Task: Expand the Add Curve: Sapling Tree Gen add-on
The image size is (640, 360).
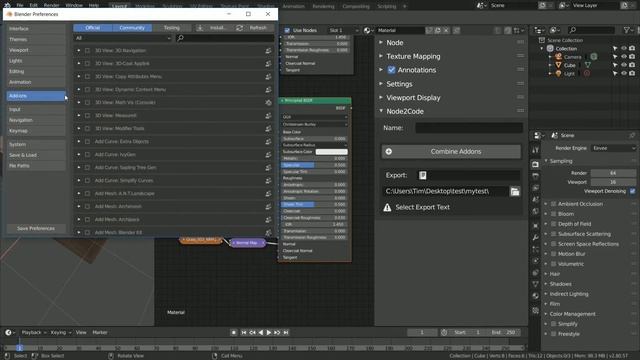Action: [79, 167]
